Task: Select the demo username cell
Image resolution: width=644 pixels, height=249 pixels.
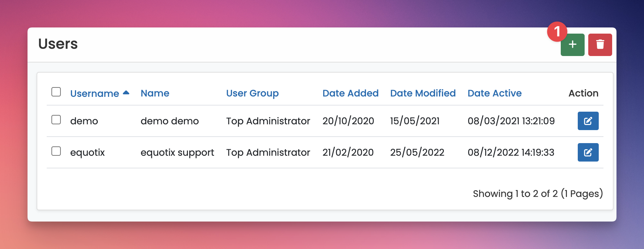Action: [x=84, y=121]
